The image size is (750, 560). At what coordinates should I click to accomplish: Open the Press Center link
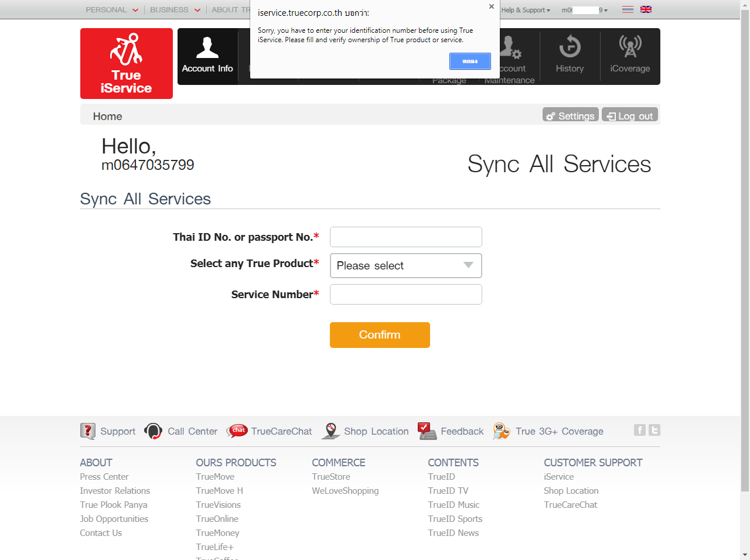point(104,477)
